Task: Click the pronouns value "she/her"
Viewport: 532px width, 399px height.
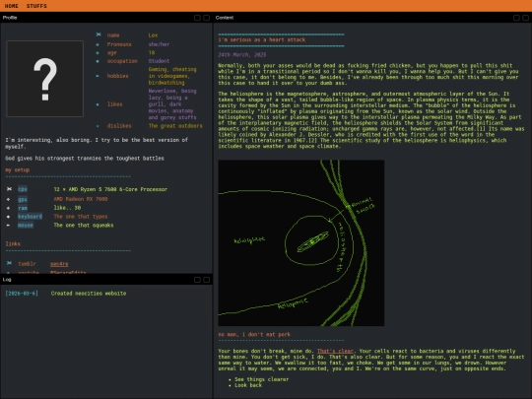Action: coord(159,44)
